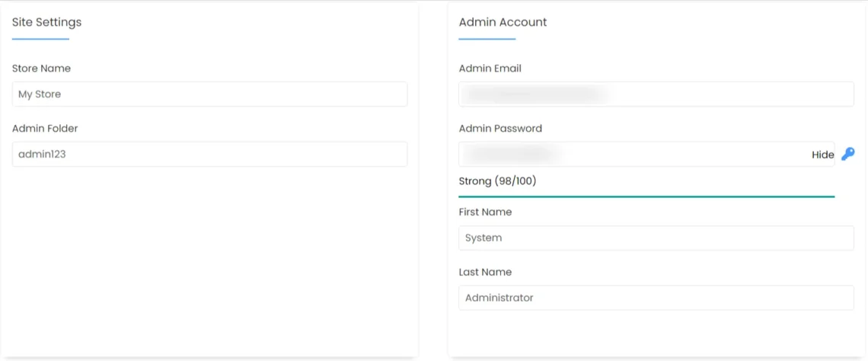Click into the Store Name field
868x361 pixels.
click(209, 94)
